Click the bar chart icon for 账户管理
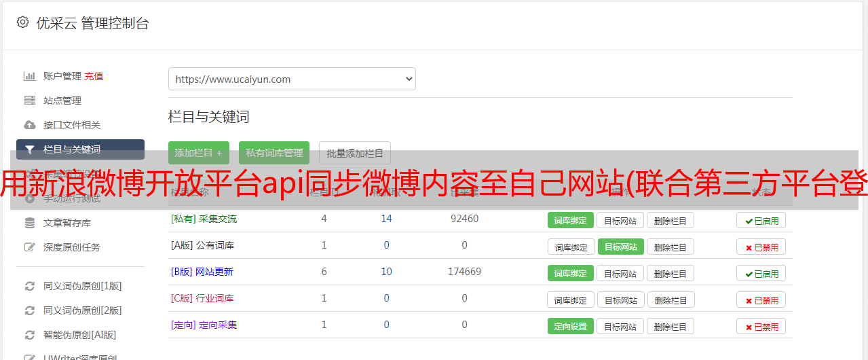 pos(30,76)
